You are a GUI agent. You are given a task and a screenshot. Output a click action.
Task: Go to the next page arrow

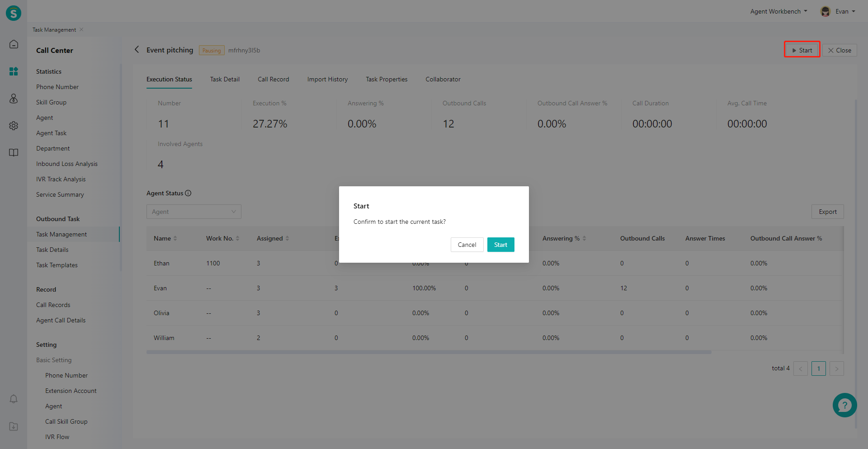tap(837, 369)
